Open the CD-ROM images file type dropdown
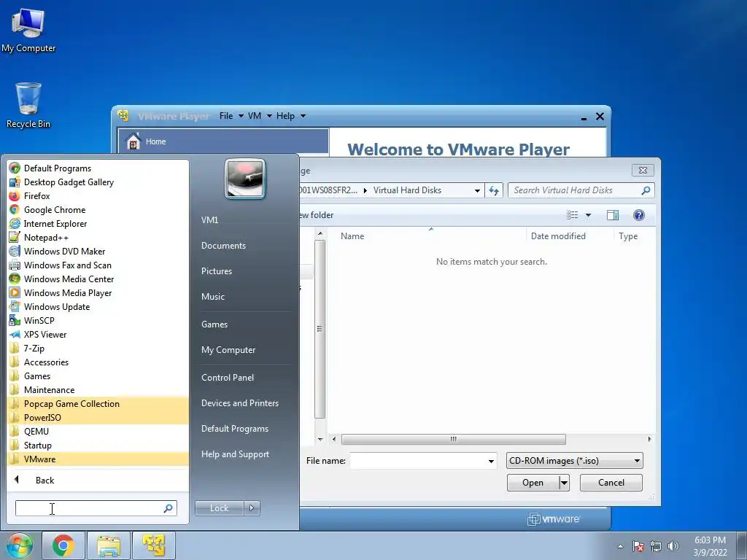The height and width of the screenshot is (560, 747). click(575, 461)
